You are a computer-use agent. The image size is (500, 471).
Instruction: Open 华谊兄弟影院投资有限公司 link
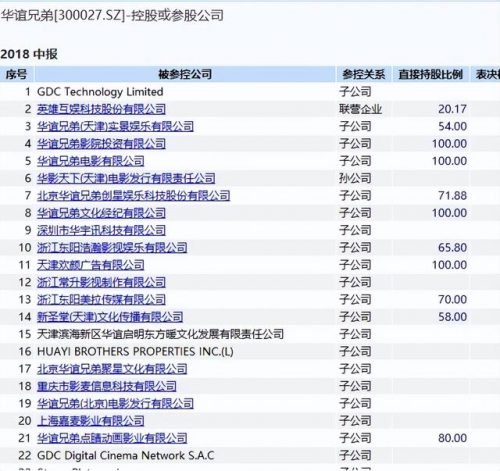pyautogui.click(x=101, y=144)
